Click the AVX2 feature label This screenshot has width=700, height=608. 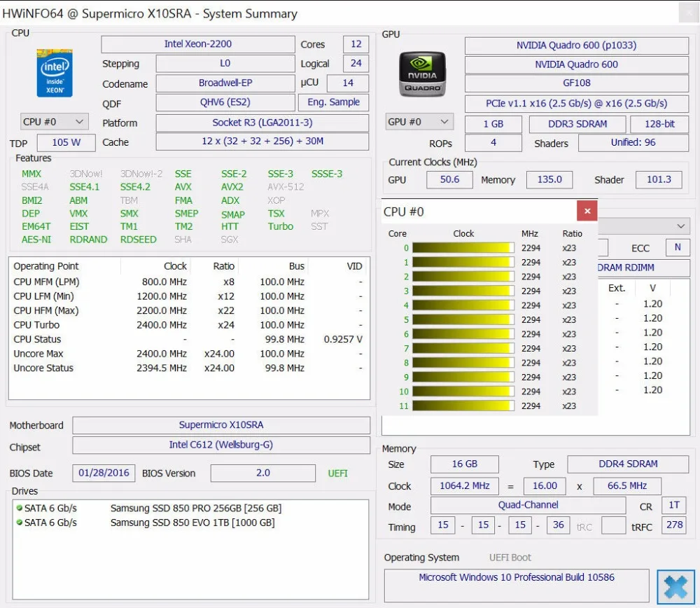coord(232,187)
